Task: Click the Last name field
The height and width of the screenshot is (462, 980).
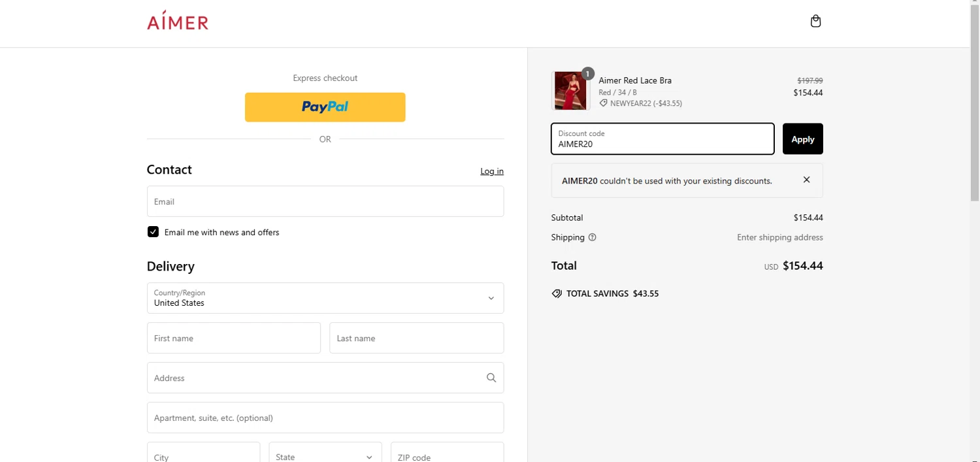Action: click(x=417, y=338)
